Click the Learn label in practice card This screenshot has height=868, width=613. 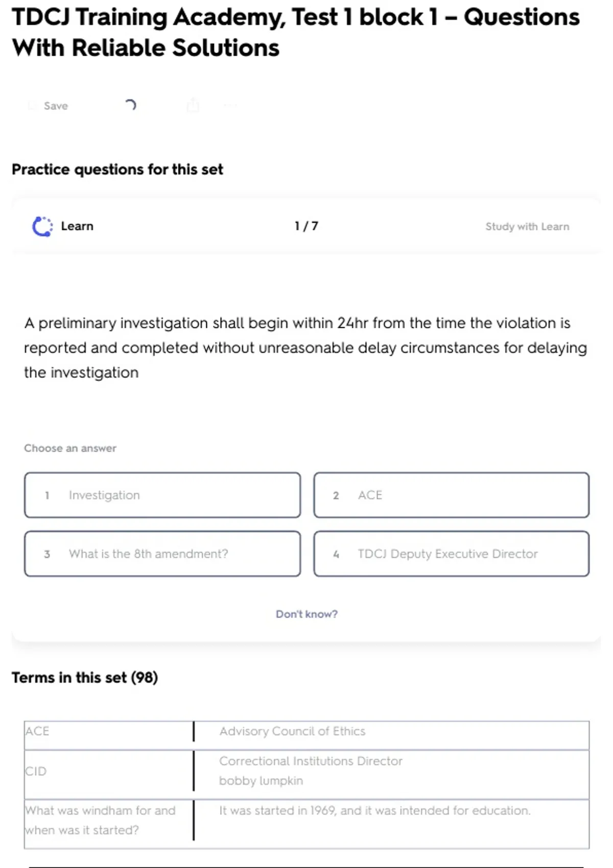coord(77,226)
